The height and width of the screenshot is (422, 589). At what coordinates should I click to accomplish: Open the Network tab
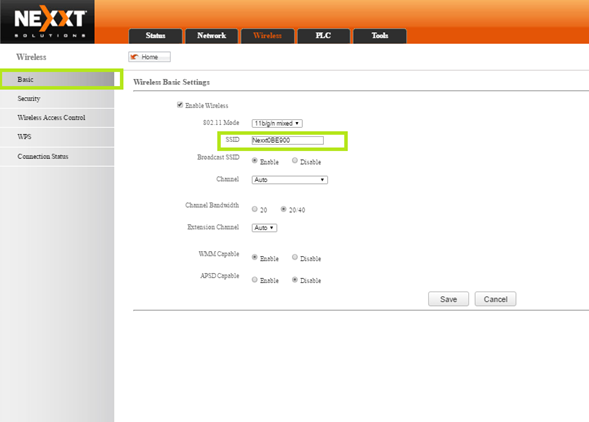(211, 36)
